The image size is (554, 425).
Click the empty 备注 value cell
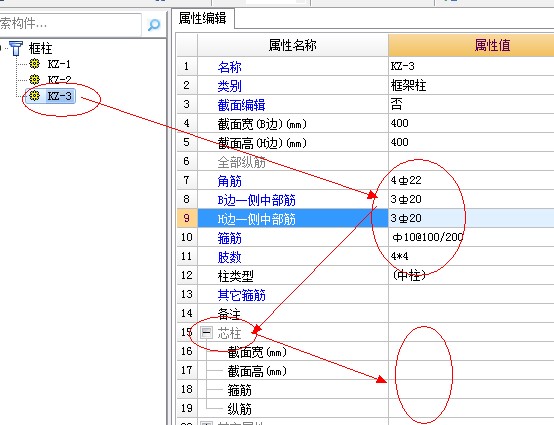coord(471,314)
